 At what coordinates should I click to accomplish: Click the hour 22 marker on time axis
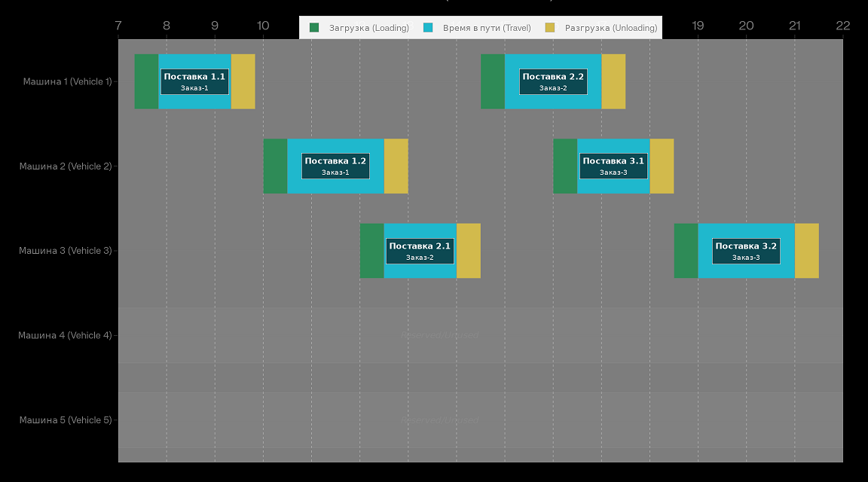click(842, 26)
